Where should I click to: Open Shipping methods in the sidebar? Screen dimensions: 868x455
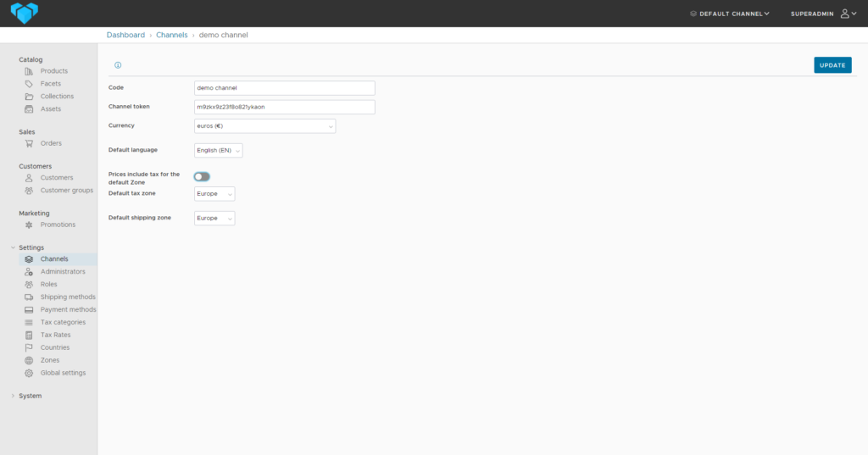[x=68, y=297]
